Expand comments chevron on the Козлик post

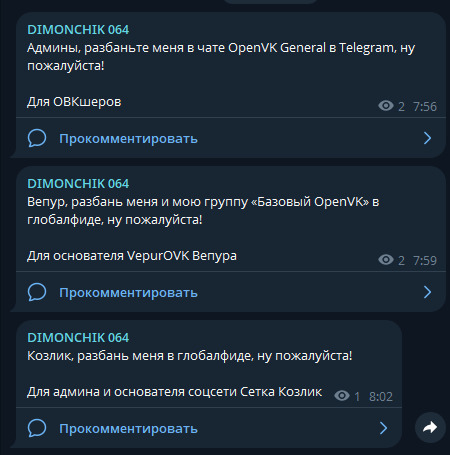tap(383, 428)
